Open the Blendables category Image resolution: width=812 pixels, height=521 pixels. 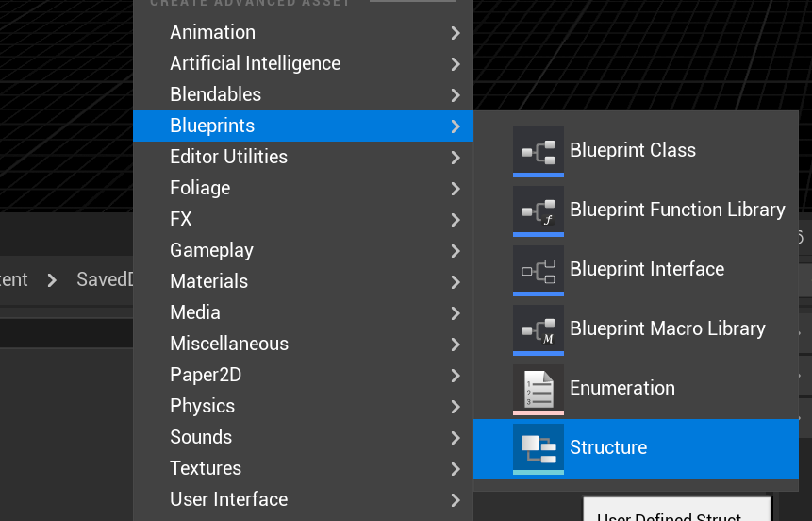[x=303, y=94]
